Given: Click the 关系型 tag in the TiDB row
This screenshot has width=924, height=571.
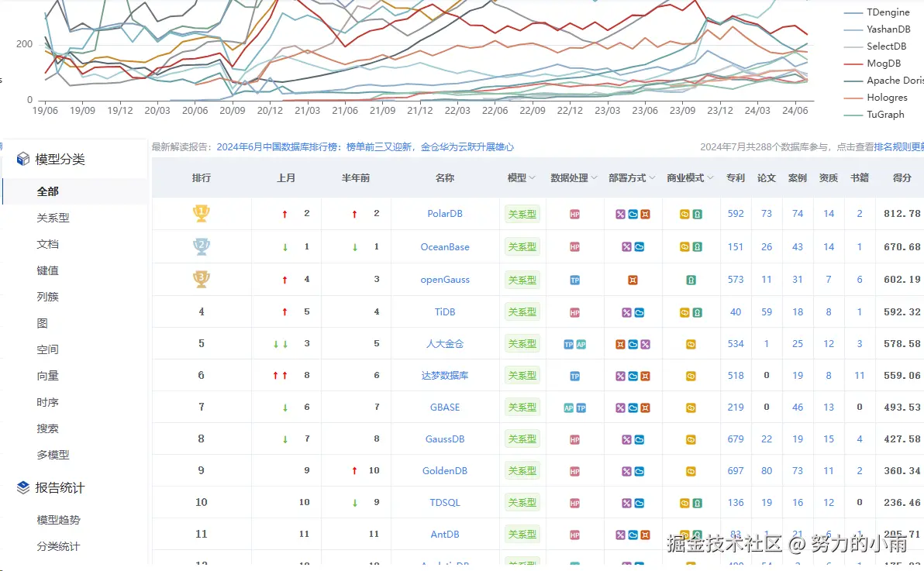Looking at the screenshot, I should click(522, 312).
